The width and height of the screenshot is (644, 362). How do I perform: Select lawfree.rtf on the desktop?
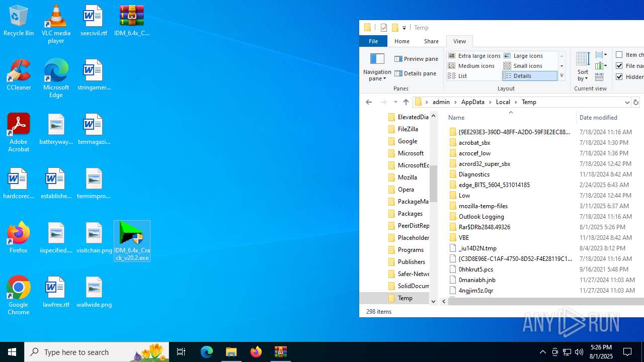point(56,292)
